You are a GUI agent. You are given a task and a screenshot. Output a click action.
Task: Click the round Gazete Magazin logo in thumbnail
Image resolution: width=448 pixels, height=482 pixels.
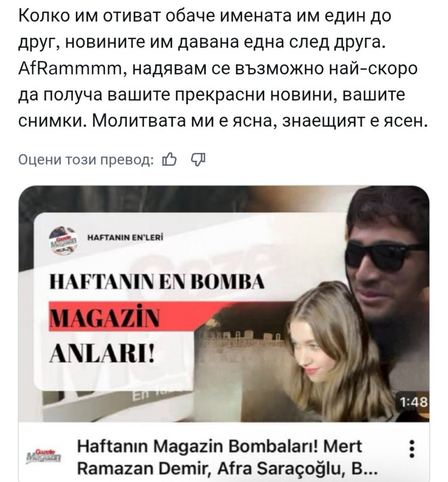tap(64, 241)
